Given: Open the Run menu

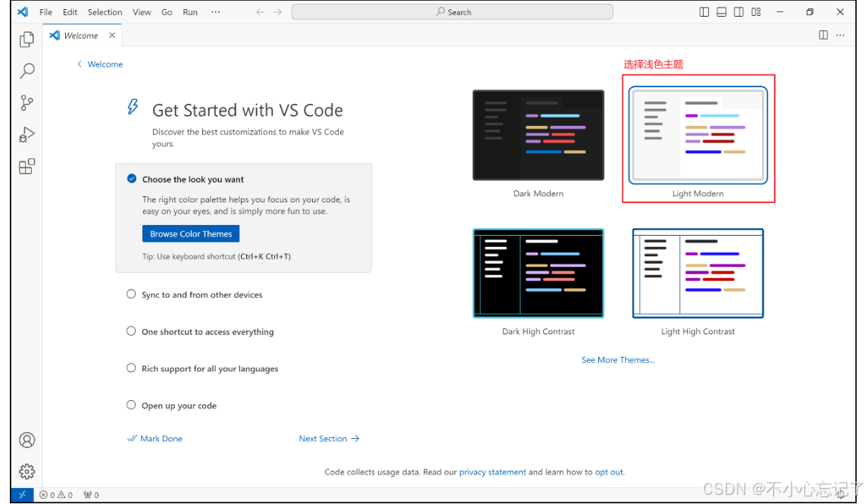Looking at the screenshot, I should pyautogui.click(x=189, y=11).
